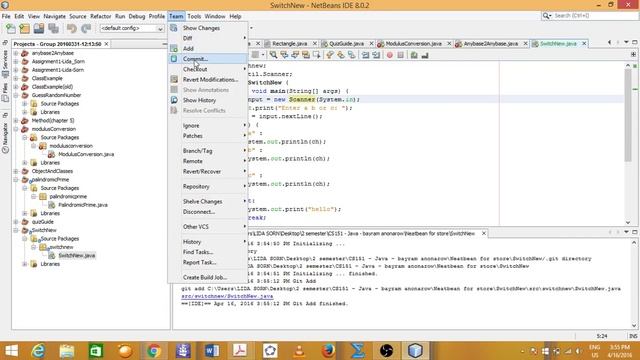Open the Diff submenu

(208, 38)
